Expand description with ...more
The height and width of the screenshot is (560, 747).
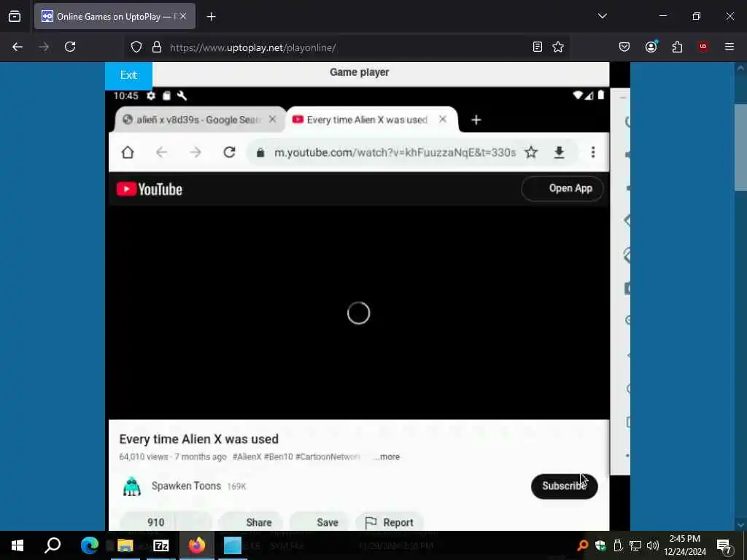pyautogui.click(x=387, y=456)
